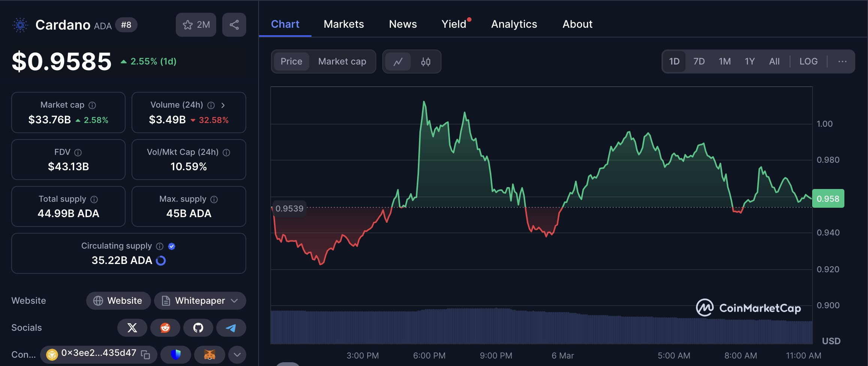Open the About tab
868x366 pixels.
pyautogui.click(x=578, y=24)
